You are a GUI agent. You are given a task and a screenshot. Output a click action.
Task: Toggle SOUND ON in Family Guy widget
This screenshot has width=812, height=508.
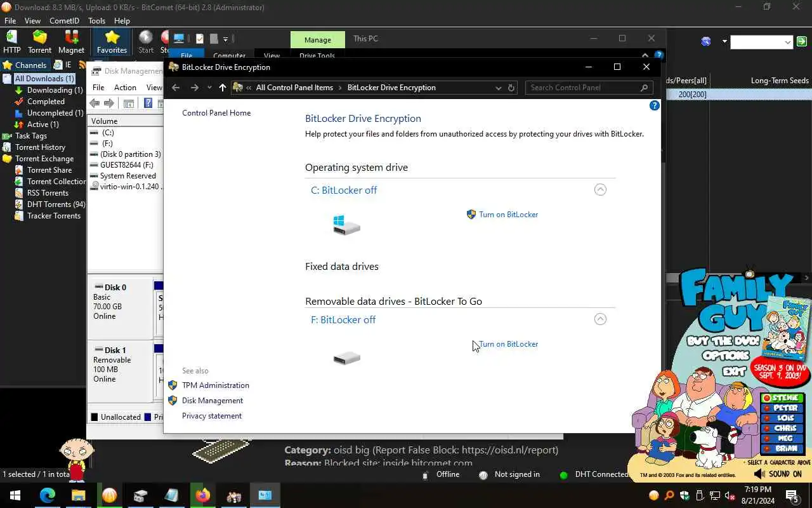(x=778, y=474)
